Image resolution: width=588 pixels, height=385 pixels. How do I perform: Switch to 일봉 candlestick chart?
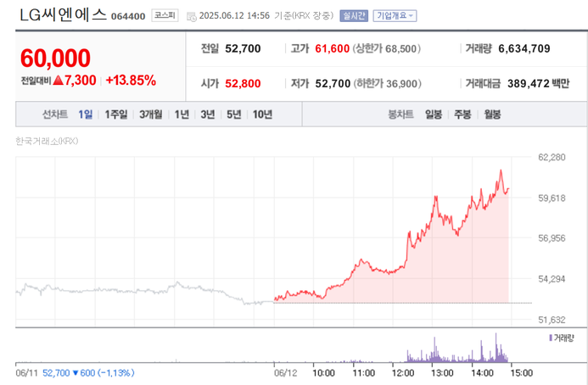coord(433,114)
